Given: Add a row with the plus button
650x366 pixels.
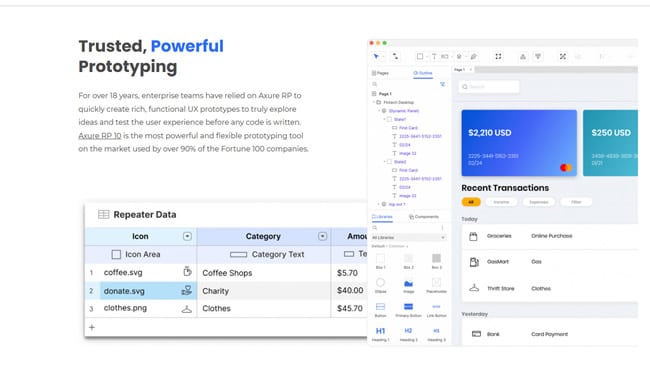Looking at the screenshot, I should (x=92, y=327).
